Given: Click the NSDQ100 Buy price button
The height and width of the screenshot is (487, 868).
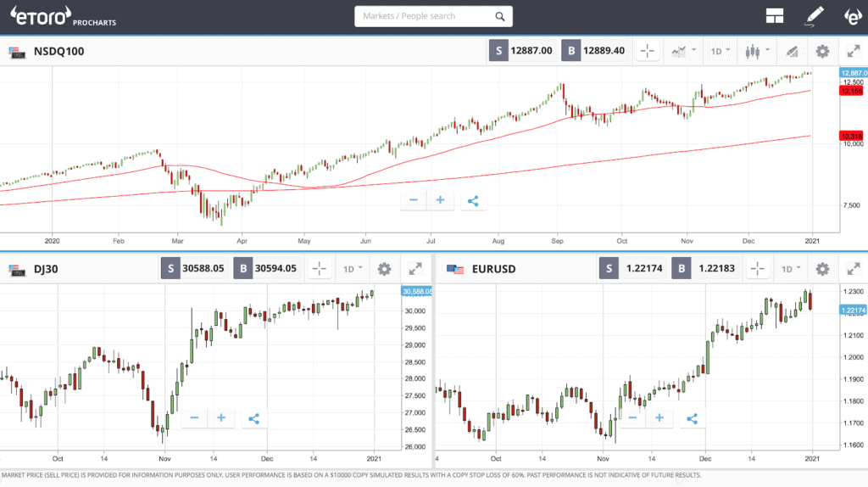Looking at the screenshot, I should pos(594,51).
